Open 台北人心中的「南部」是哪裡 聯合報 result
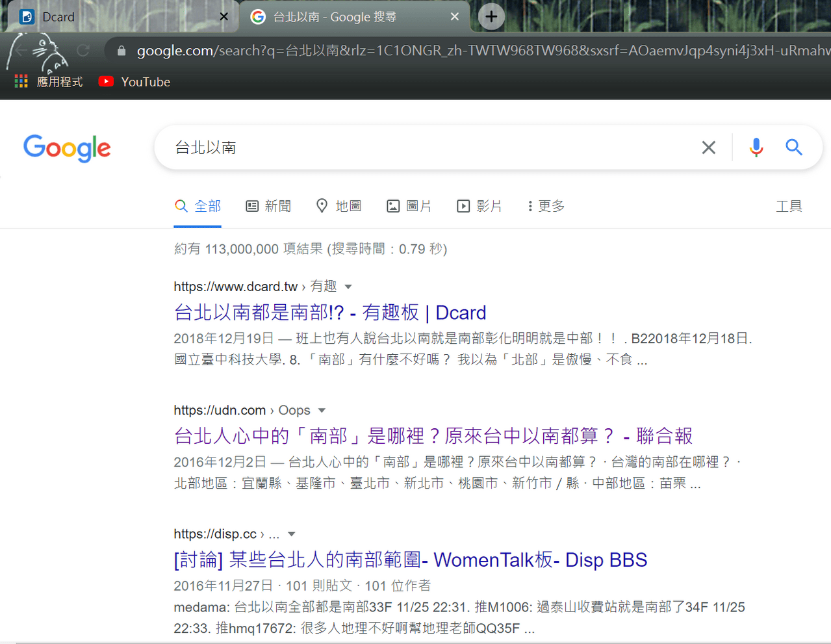Image resolution: width=831 pixels, height=644 pixels. (433, 436)
